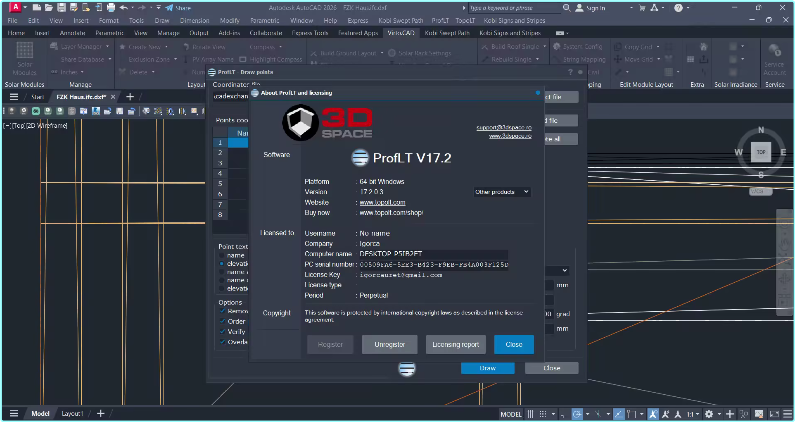Click the 'ProfLT V17.2' title text
This screenshot has height=422, width=795.
click(x=412, y=158)
